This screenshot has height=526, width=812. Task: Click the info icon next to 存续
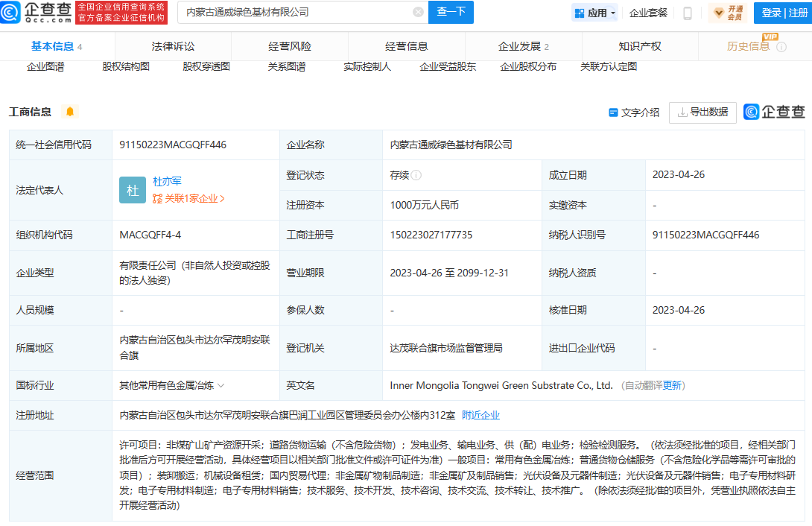(x=416, y=176)
